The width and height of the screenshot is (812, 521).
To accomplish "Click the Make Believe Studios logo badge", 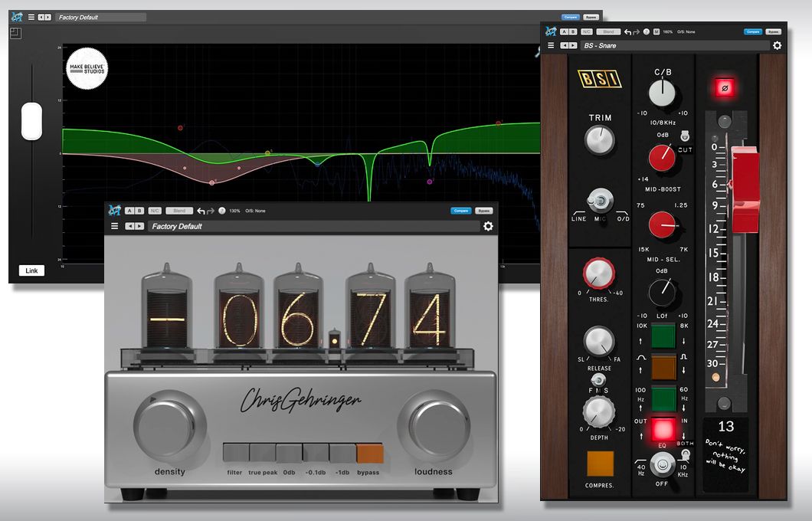I will click(87, 68).
